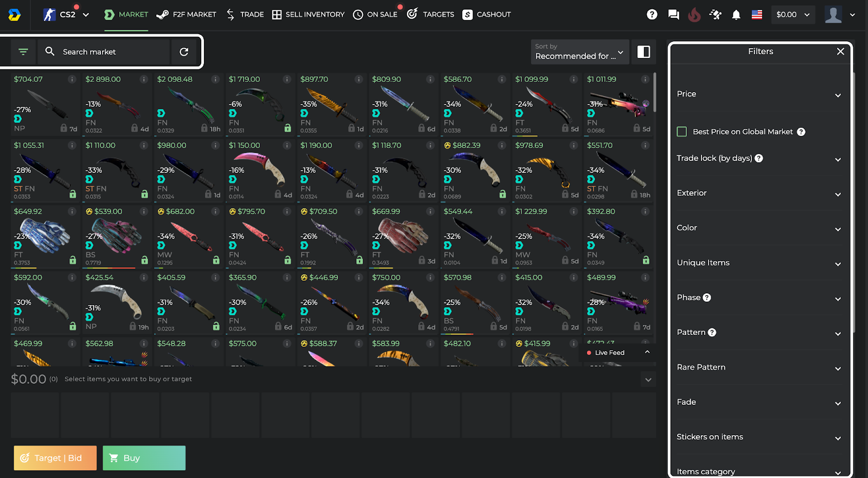The image size is (868, 478).
Task: Open the user profile avatar
Action: coord(833,15)
